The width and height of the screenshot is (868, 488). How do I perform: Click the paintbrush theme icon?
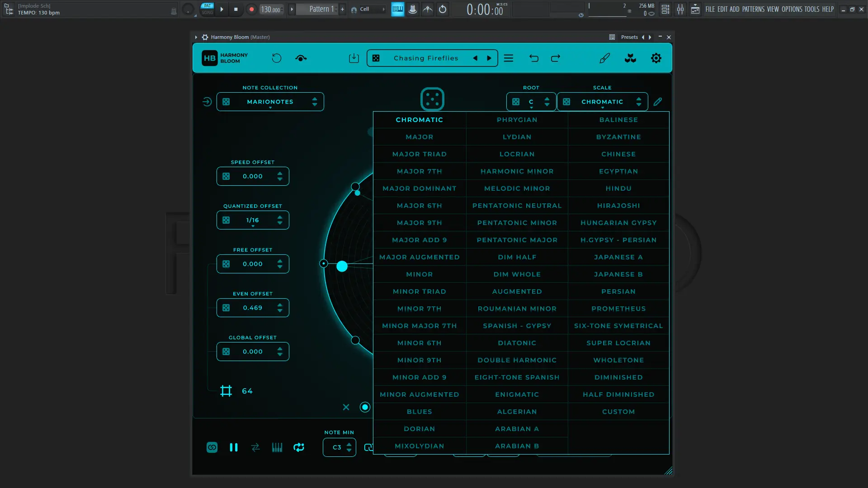(x=604, y=58)
